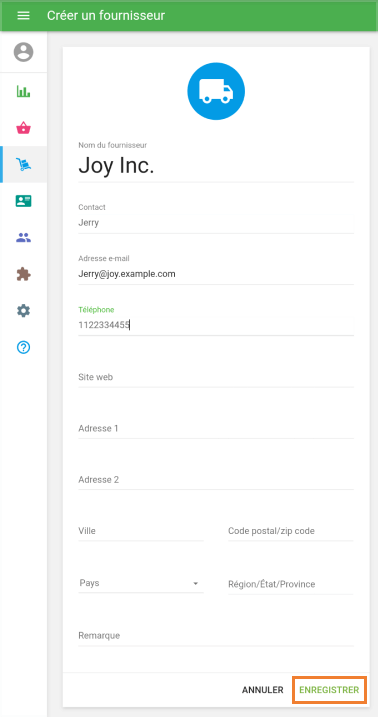Open the settings gear icon
378x717 pixels.
click(23, 311)
